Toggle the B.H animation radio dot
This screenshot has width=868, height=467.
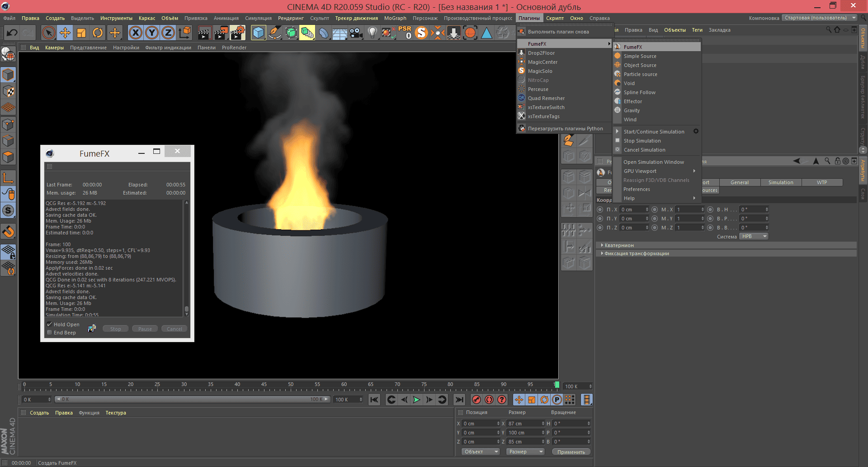710,210
